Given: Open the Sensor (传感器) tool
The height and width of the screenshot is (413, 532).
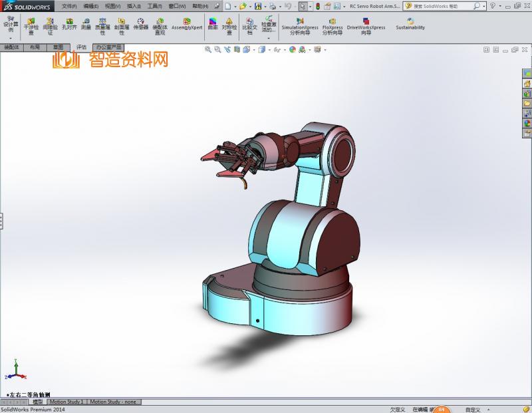Looking at the screenshot, I should tap(140, 26).
